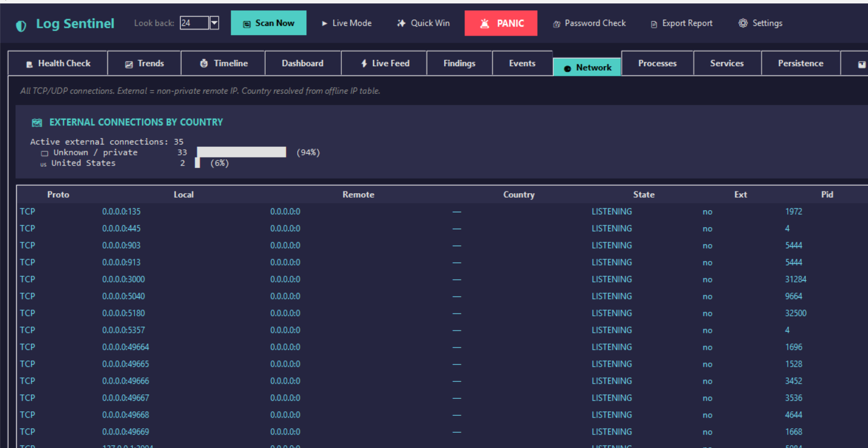This screenshot has width=868, height=448.
Task: Click the document icon beside Export Report
Action: tap(654, 24)
